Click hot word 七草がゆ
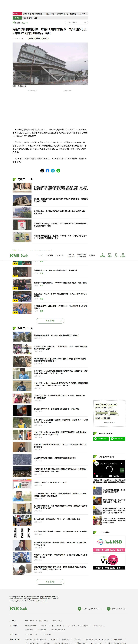The height and width of the screenshot is (644, 138). pyautogui.click(x=60, y=14)
